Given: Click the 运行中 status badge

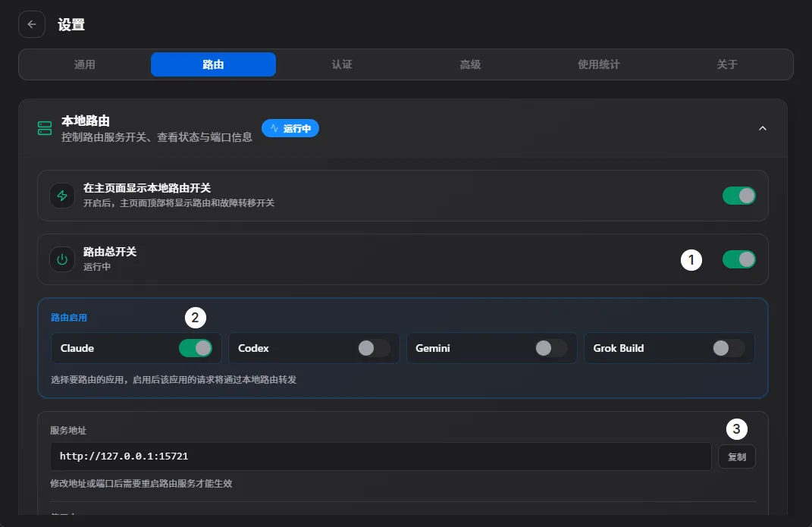Looking at the screenshot, I should tap(290, 128).
